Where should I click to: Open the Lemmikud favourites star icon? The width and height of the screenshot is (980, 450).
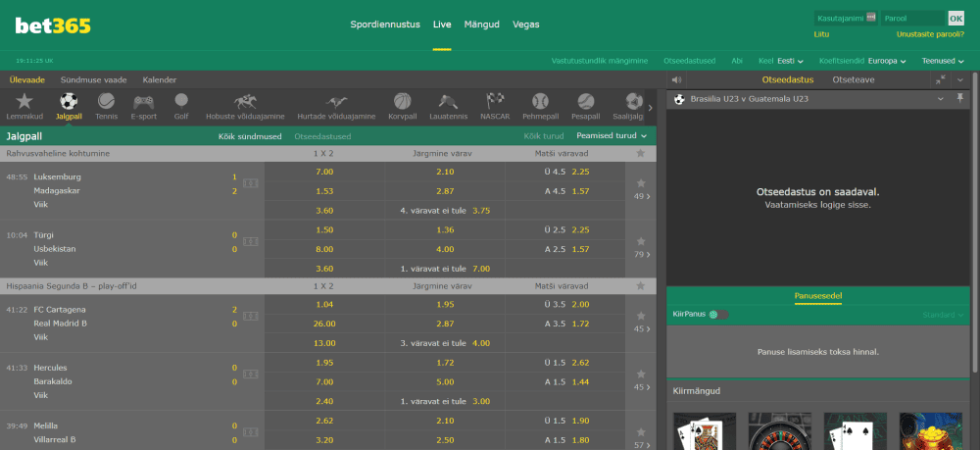click(x=24, y=101)
